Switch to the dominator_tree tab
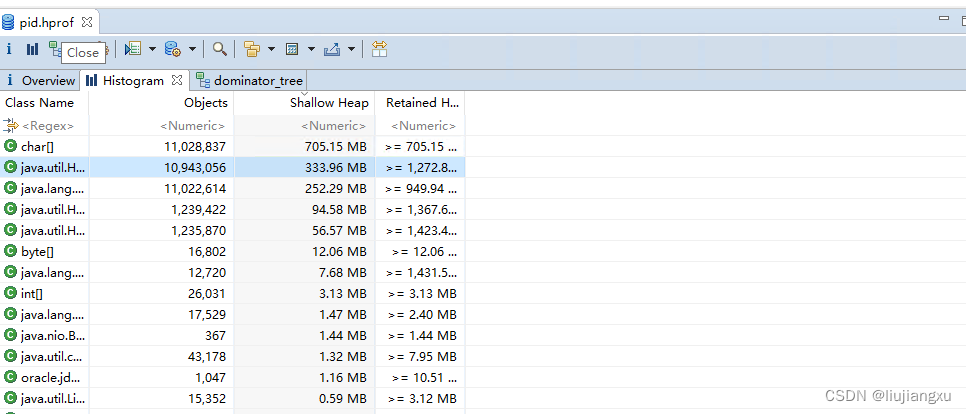The image size is (966, 414). (249, 81)
